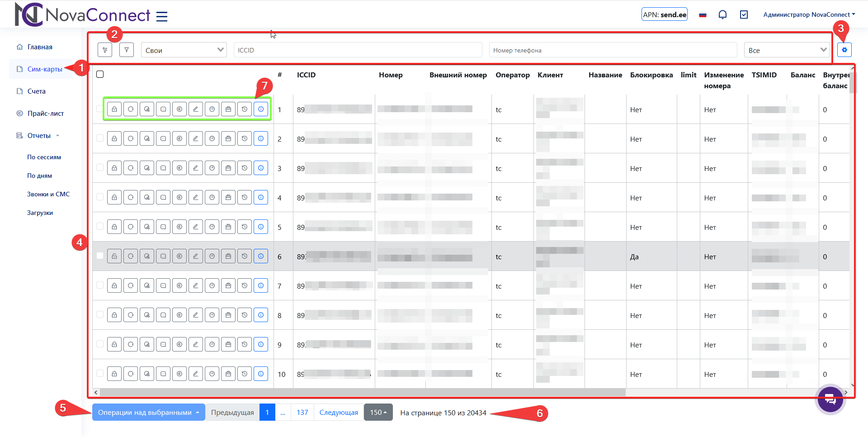The image size is (868, 437).
Task: Open info icon for row 3
Action: (261, 168)
